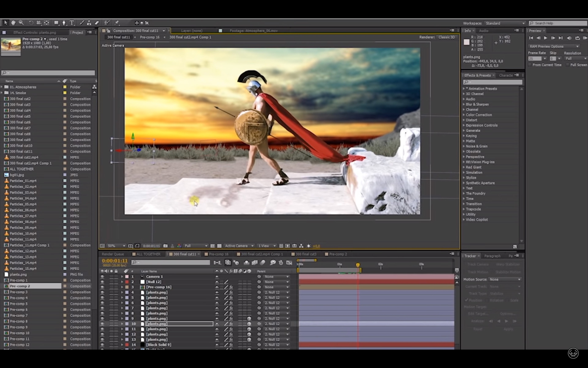This screenshot has width=588, height=368.
Task: Hide the Null 12 layer
Action: point(102,282)
